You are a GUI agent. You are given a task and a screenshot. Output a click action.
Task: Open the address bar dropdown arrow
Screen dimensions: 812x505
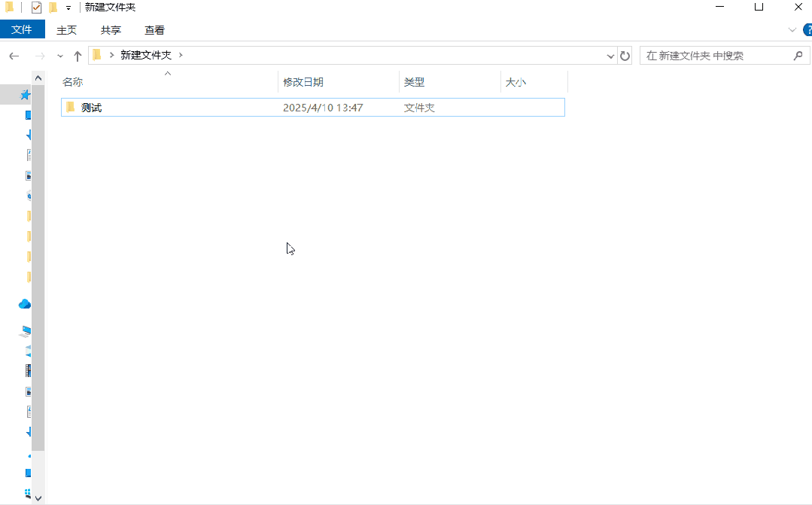610,55
